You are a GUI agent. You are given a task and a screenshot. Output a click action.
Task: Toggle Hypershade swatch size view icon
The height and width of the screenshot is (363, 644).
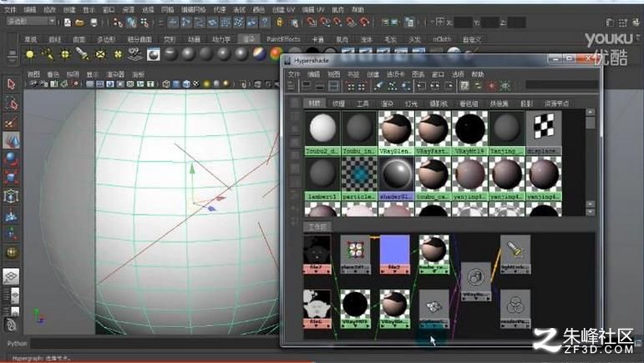(464, 86)
